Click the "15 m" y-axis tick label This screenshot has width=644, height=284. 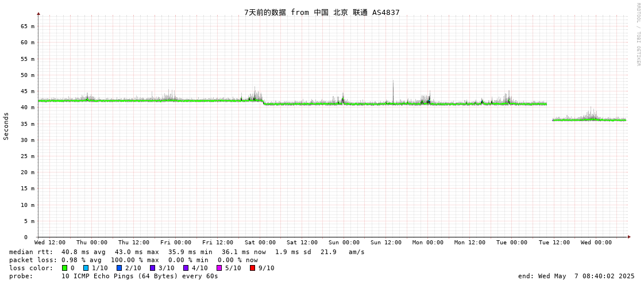point(28,189)
